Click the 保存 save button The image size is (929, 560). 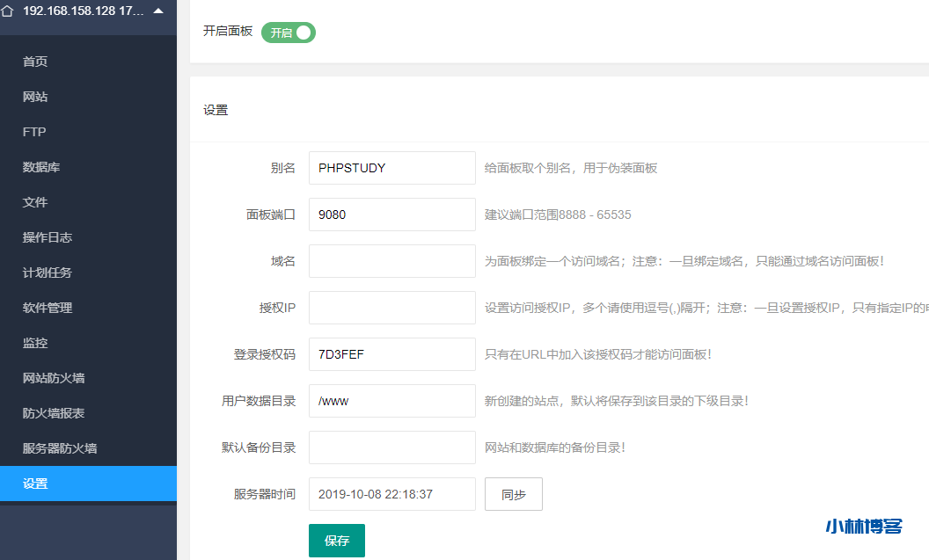336,541
